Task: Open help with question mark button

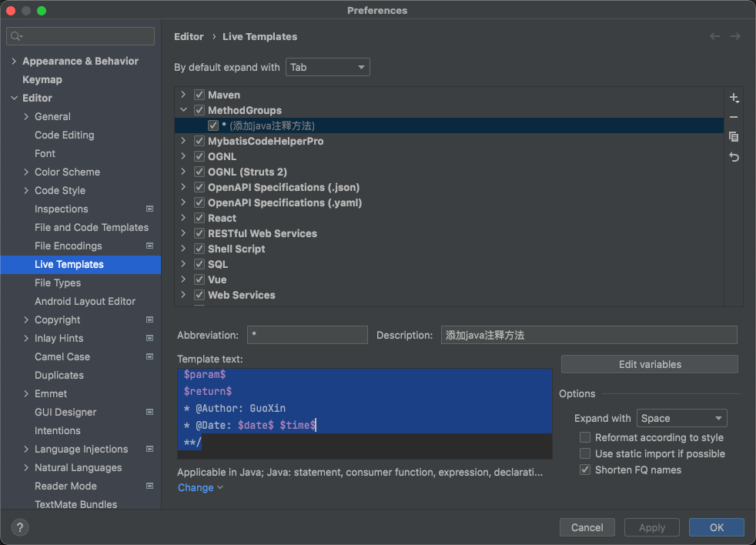Action: 20,527
